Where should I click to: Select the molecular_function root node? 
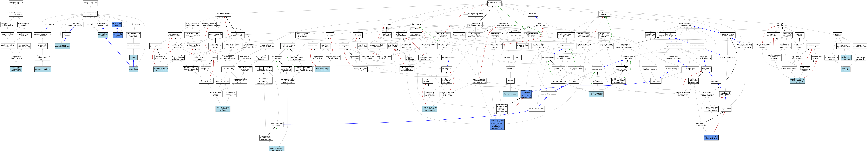[16, 3]
